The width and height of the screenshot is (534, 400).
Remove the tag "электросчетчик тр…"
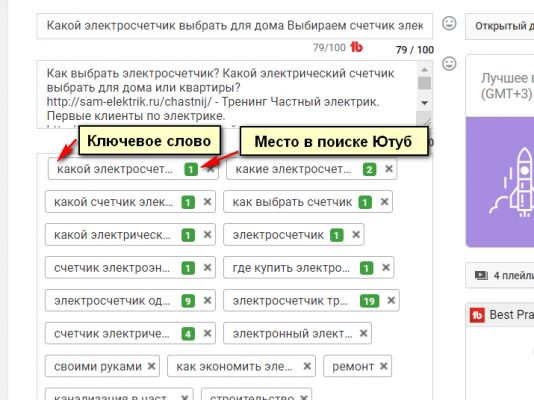coord(391,300)
